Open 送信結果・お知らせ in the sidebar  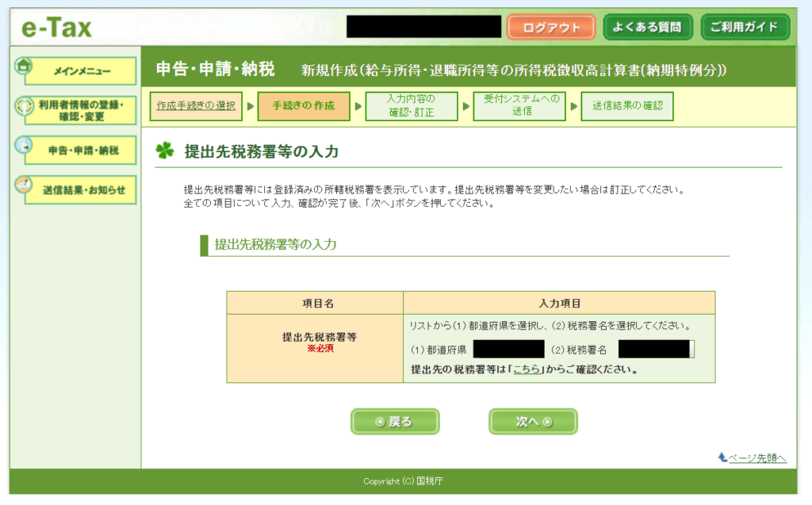[81, 190]
